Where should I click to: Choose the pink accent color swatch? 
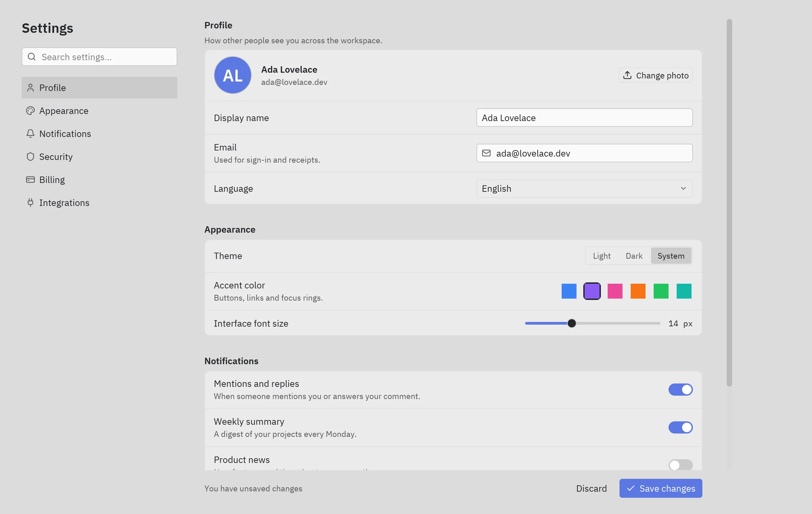(615, 291)
